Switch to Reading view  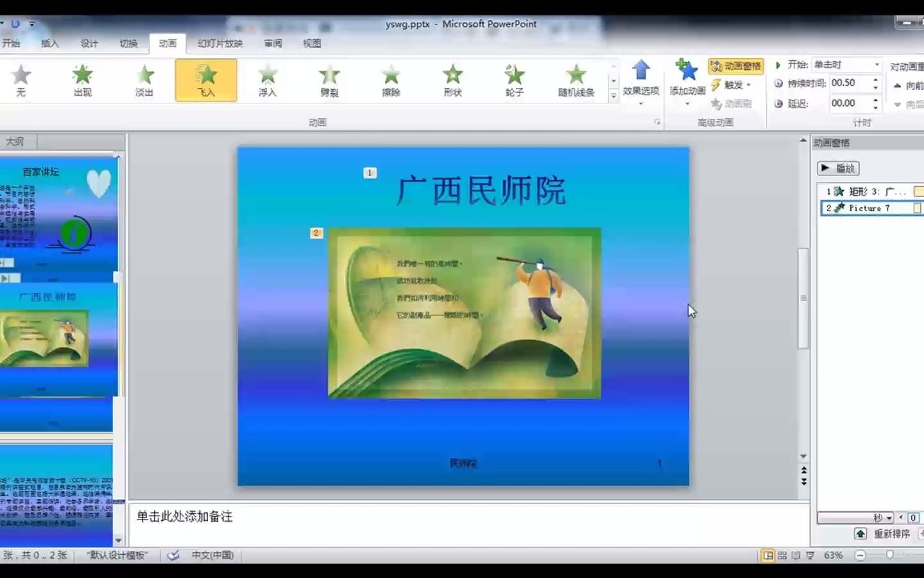coord(796,556)
